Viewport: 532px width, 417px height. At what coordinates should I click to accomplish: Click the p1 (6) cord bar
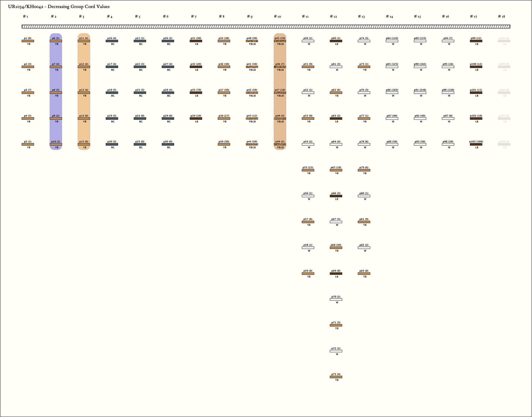pyautogui.click(x=28, y=41)
